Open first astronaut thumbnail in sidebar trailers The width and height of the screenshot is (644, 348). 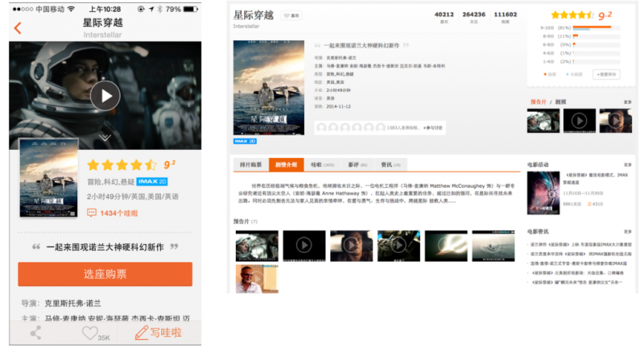543,121
